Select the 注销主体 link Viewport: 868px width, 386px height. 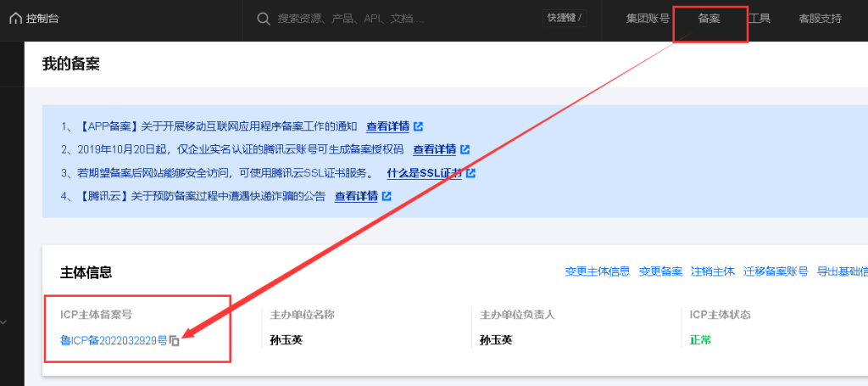(712, 271)
